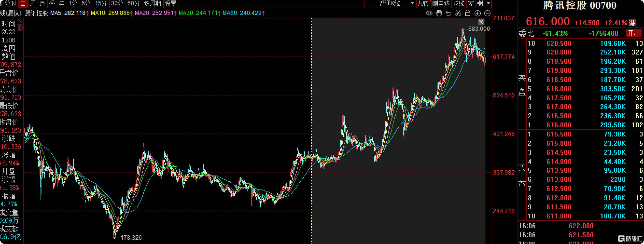Click buy volume 100.70K
The image size is (644, 244).
[x=613, y=216]
